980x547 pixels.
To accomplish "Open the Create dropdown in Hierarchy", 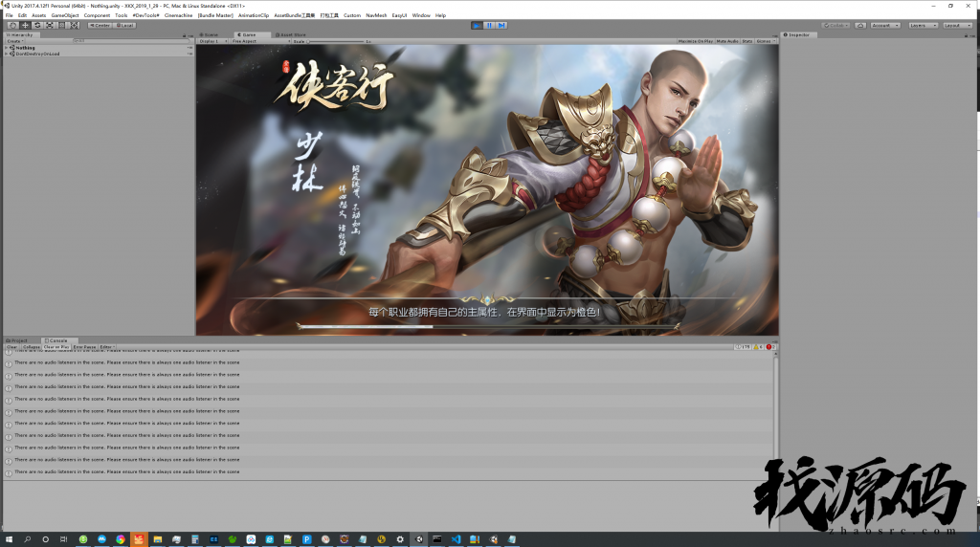I will (14, 41).
